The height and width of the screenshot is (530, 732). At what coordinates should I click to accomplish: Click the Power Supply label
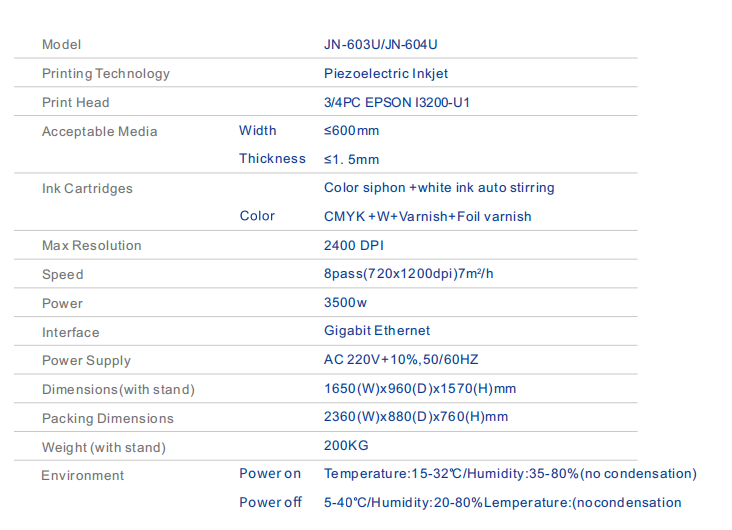[86, 361]
